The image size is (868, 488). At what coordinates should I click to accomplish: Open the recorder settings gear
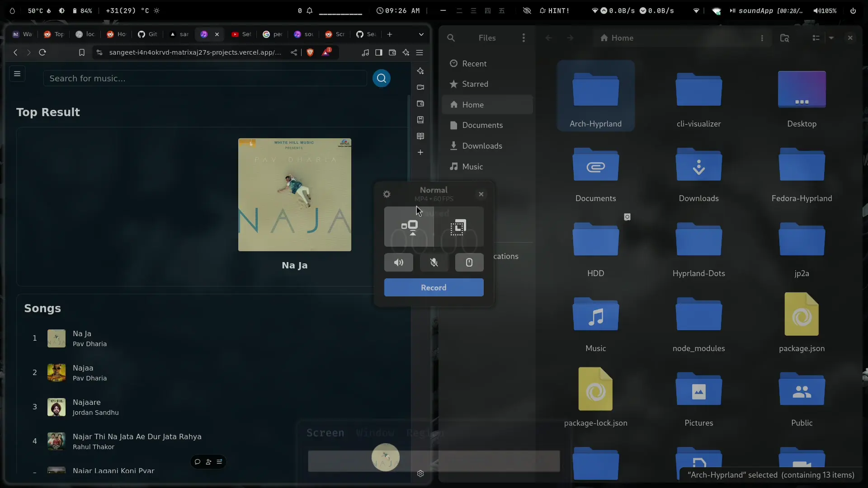pyautogui.click(x=387, y=194)
